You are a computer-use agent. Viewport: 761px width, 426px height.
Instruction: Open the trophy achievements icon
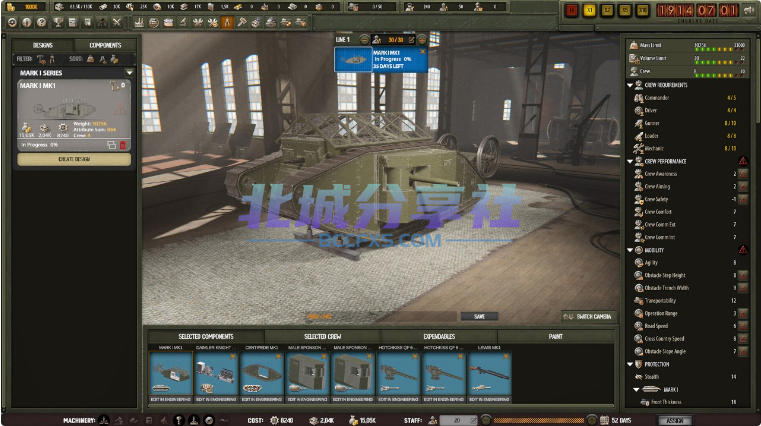58,22
